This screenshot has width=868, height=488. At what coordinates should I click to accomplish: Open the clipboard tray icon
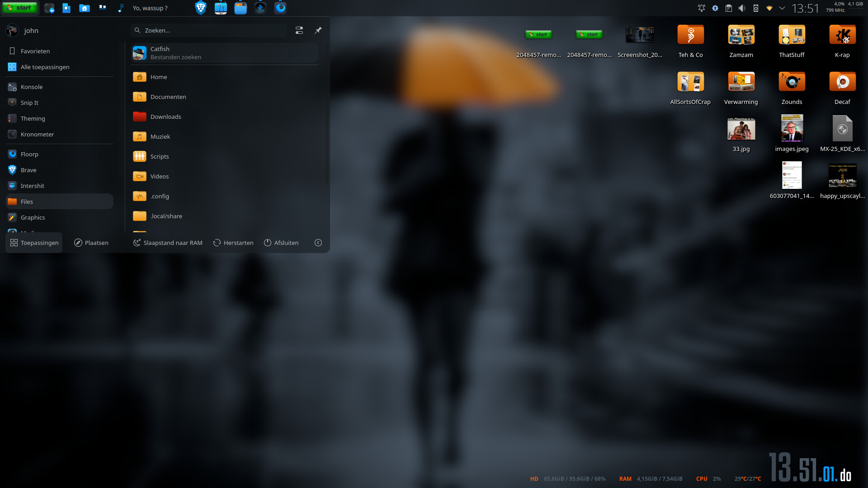tap(728, 8)
